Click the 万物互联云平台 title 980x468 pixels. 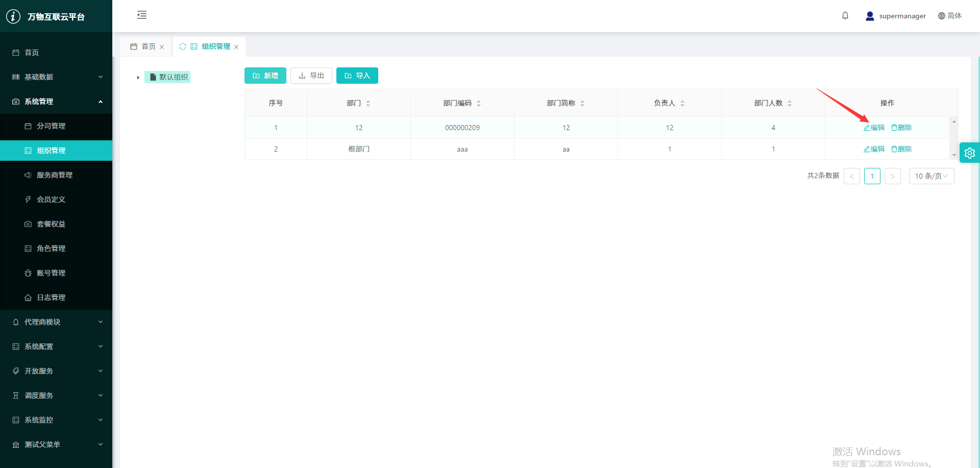(x=56, y=17)
